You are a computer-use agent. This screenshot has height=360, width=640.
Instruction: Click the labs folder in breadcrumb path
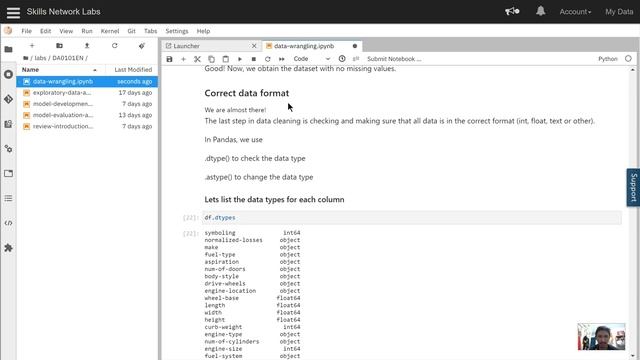pyautogui.click(x=40, y=58)
